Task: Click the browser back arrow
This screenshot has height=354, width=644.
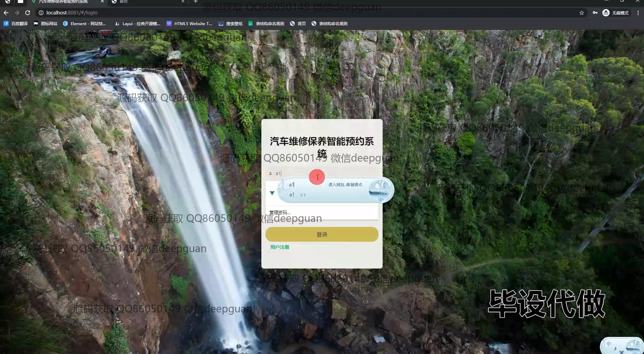Action: tap(6, 13)
